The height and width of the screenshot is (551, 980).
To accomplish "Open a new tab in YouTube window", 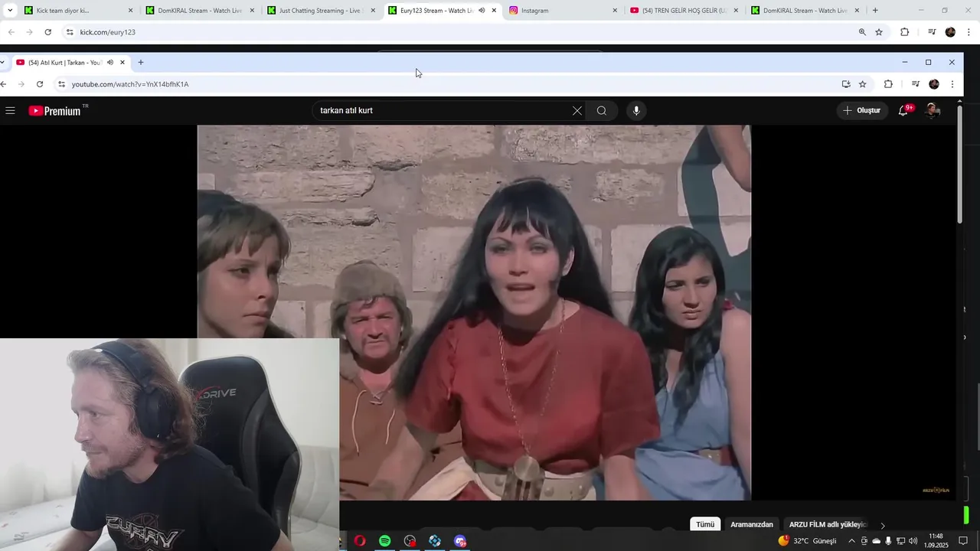I will point(141,62).
